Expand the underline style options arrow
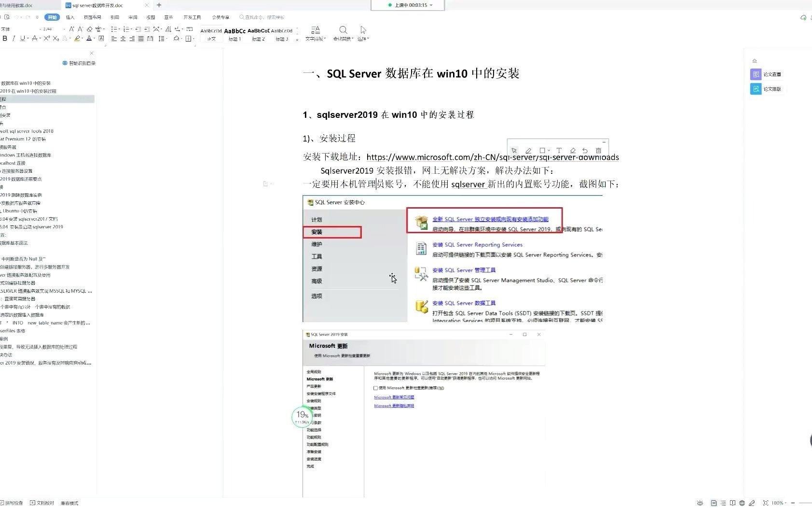The height and width of the screenshot is (508, 812). coord(28,39)
